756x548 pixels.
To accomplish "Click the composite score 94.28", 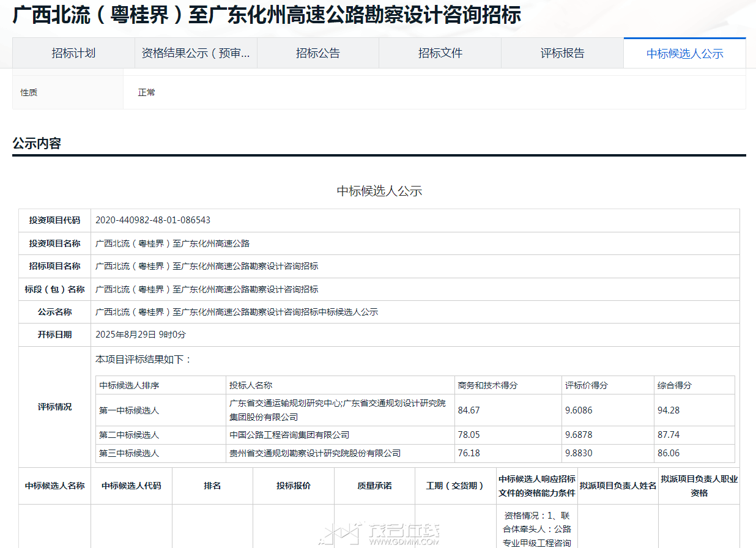I will (669, 410).
